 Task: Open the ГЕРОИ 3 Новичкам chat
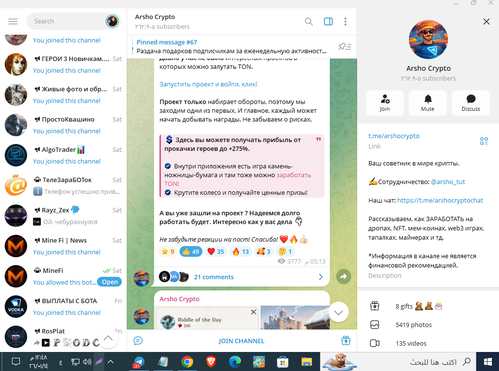[x=63, y=64]
